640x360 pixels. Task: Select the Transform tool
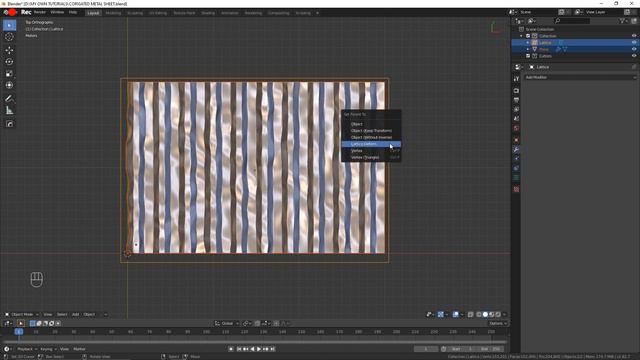pyautogui.click(x=9, y=85)
